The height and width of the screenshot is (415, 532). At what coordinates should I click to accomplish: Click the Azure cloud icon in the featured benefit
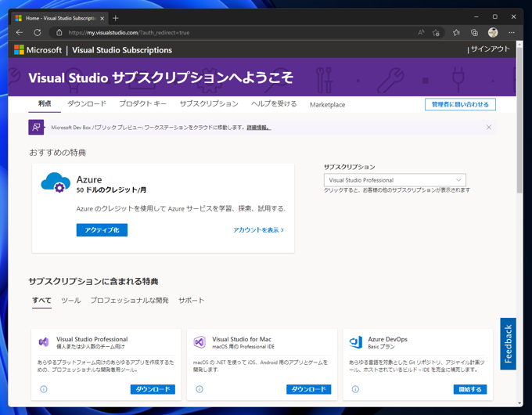click(x=56, y=183)
